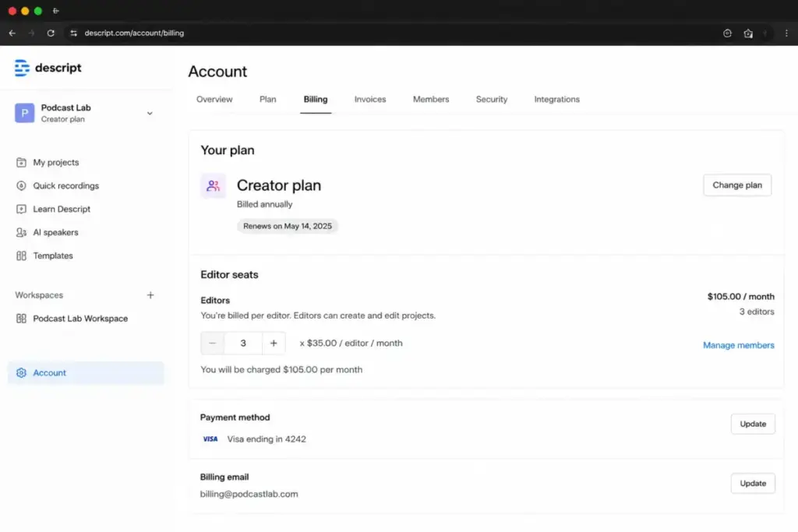This screenshot has height=532, width=798.
Task: Add a new workspace with plus icon
Action: (x=150, y=295)
